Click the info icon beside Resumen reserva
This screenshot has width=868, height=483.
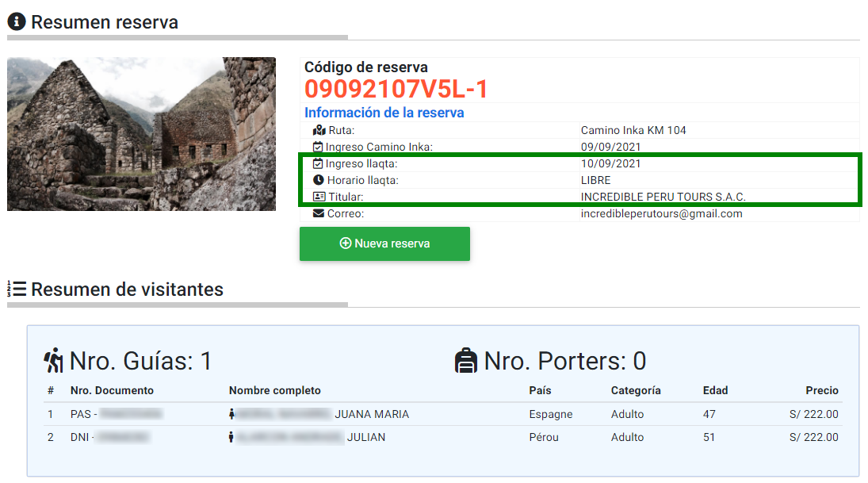click(x=17, y=21)
